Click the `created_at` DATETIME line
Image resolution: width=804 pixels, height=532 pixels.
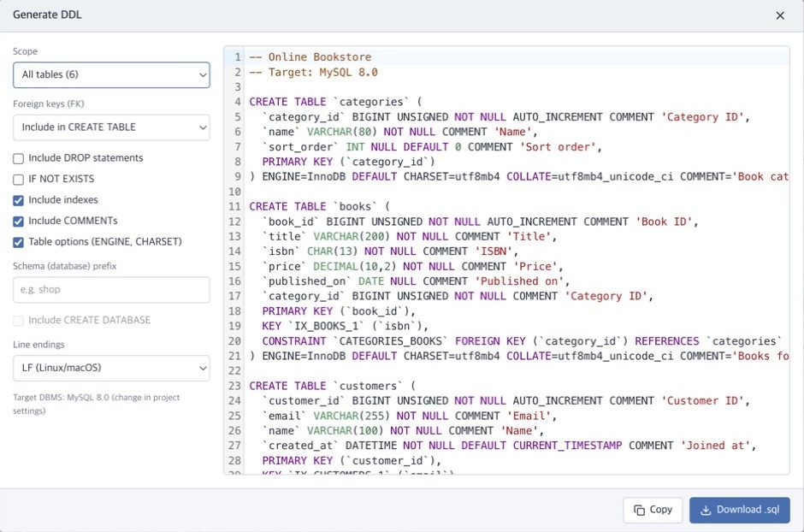[509, 446]
